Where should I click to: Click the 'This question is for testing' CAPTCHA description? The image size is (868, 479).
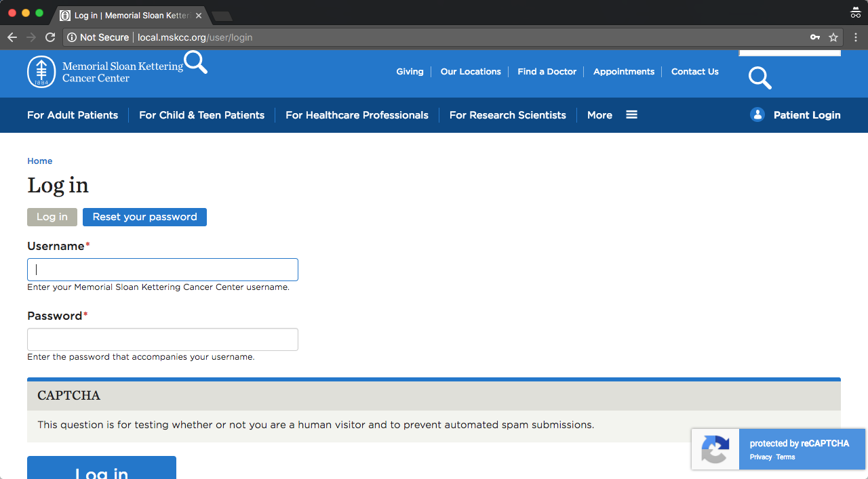click(315, 425)
